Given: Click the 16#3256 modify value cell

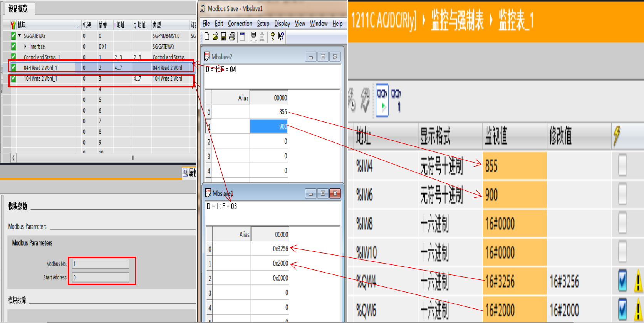Looking at the screenshot, I should [x=579, y=281].
